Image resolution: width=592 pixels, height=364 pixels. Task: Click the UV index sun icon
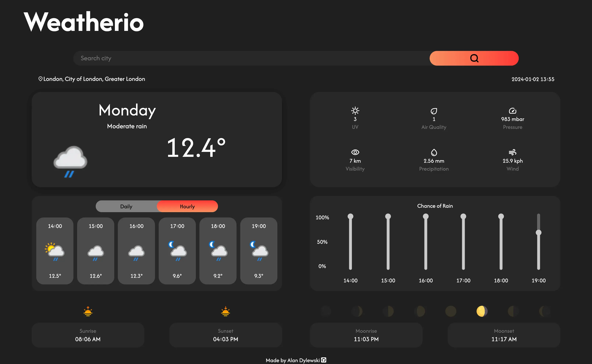355,111
